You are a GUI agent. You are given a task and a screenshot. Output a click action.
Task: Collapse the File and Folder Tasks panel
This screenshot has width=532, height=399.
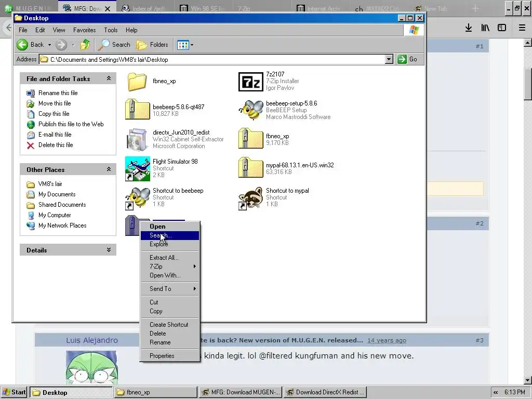[109, 79]
